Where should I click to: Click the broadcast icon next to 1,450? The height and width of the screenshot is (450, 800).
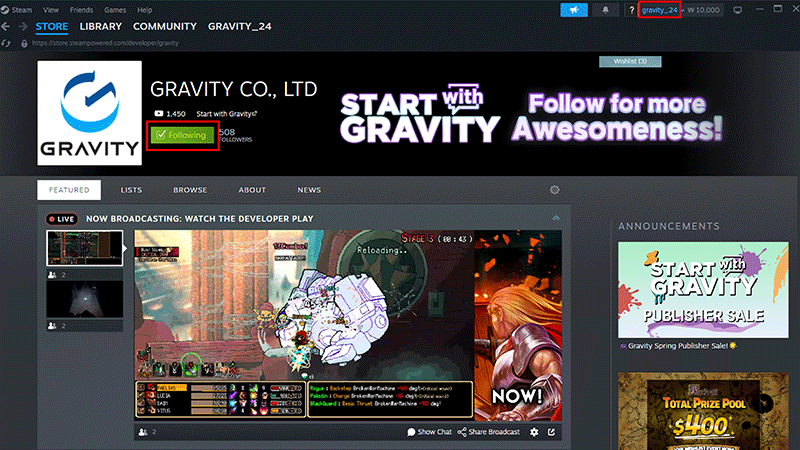click(x=159, y=114)
